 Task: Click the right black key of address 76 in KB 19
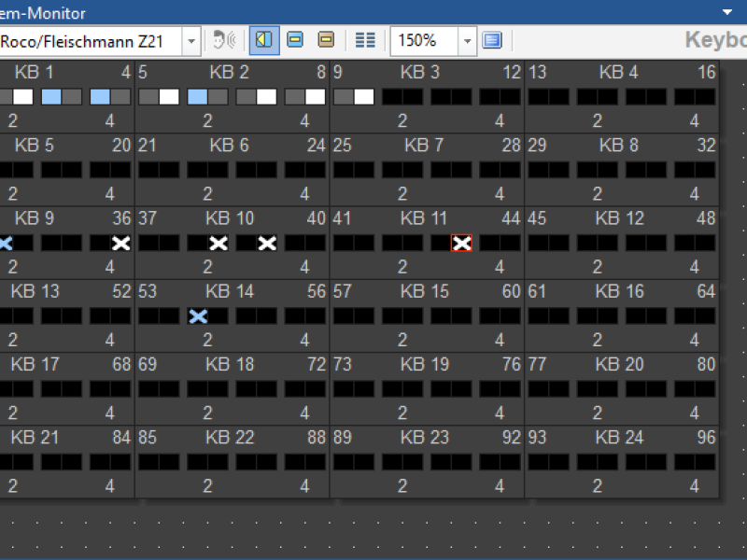click(510, 388)
